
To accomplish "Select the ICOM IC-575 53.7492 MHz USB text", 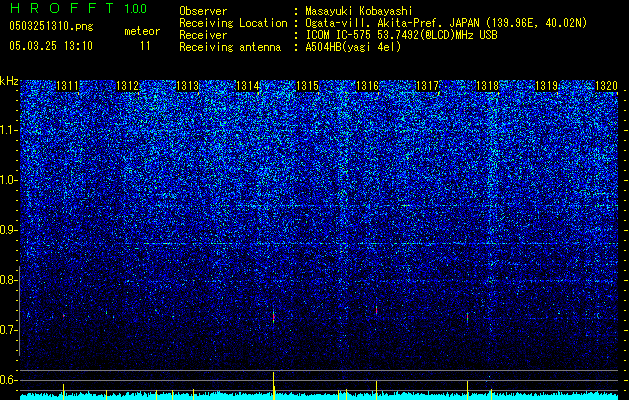I will pos(401,35).
